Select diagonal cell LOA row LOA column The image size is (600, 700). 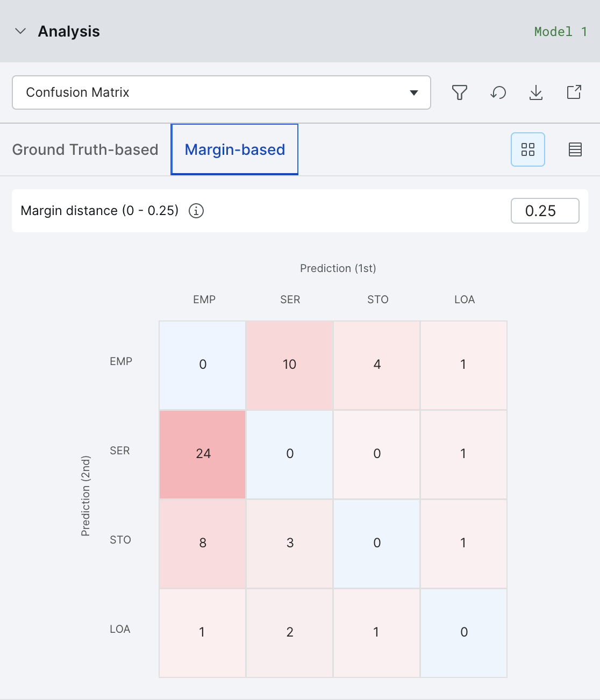[x=464, y=633]
